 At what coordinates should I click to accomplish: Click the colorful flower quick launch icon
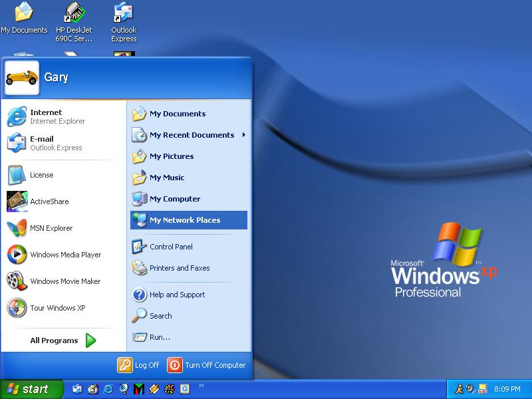(170, 389)
